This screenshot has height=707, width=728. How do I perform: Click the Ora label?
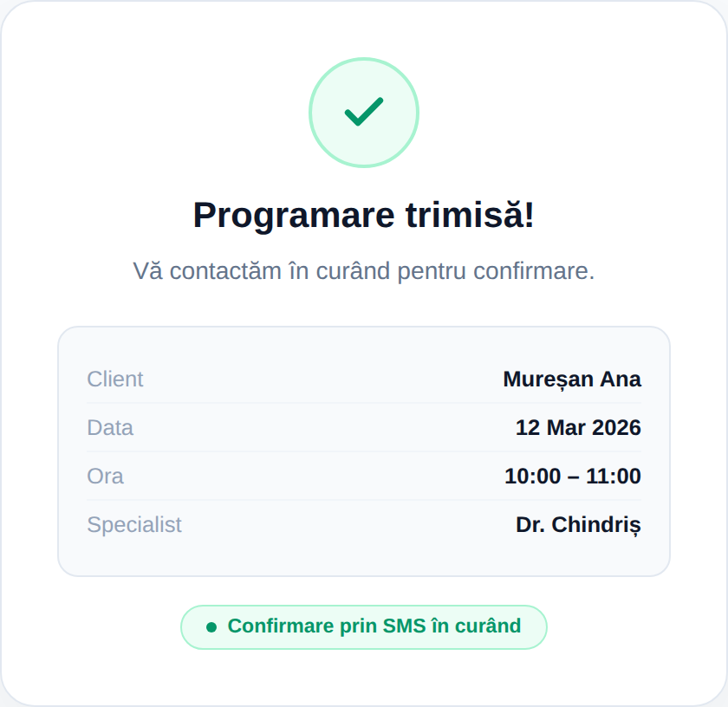106,476
